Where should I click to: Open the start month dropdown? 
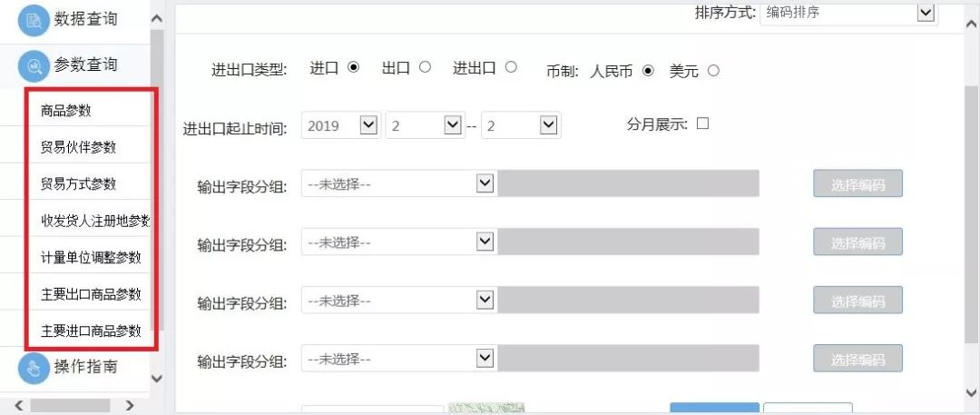[425, 126]
